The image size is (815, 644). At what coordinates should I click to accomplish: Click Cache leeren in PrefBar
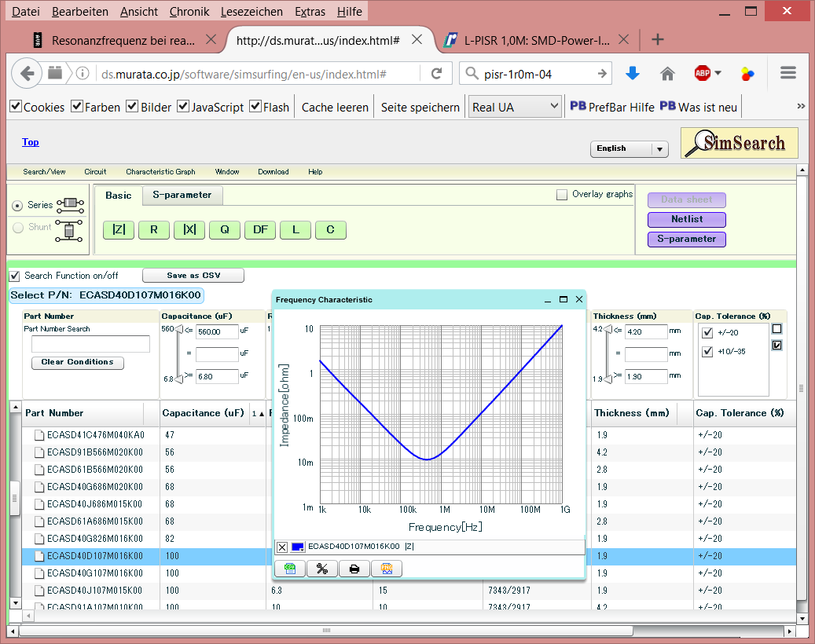[x=335, y=107]
